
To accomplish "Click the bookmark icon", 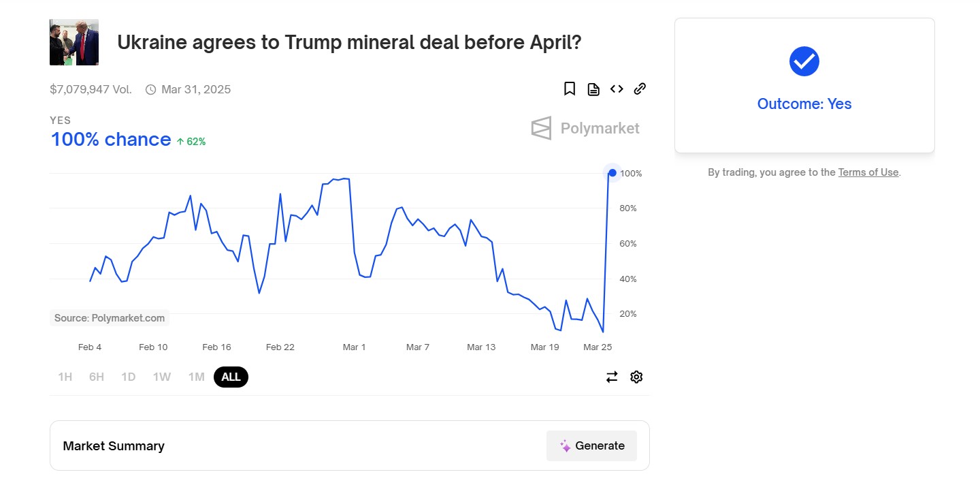I will point(570,89).
